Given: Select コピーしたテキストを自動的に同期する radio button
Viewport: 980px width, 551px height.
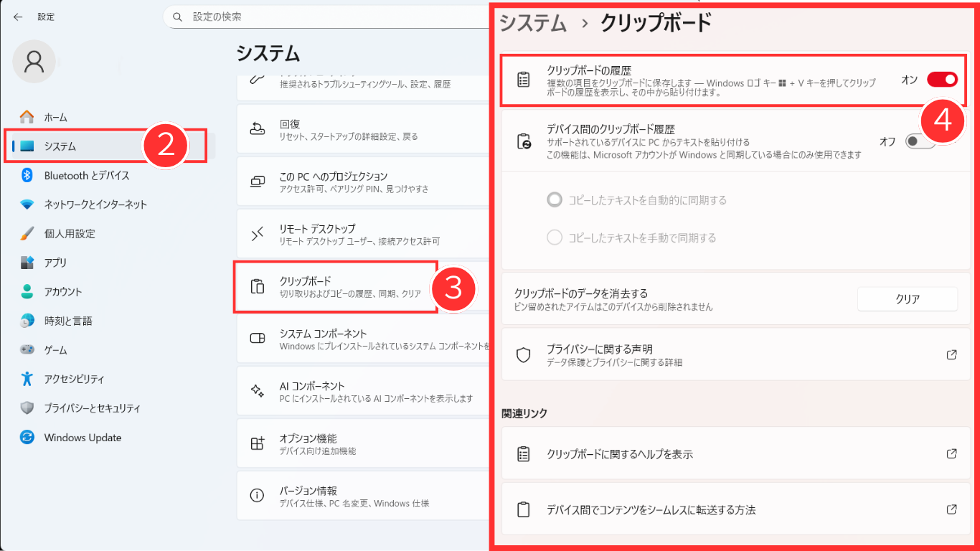Looking at the screenshot, I should [x=554, y=200].
